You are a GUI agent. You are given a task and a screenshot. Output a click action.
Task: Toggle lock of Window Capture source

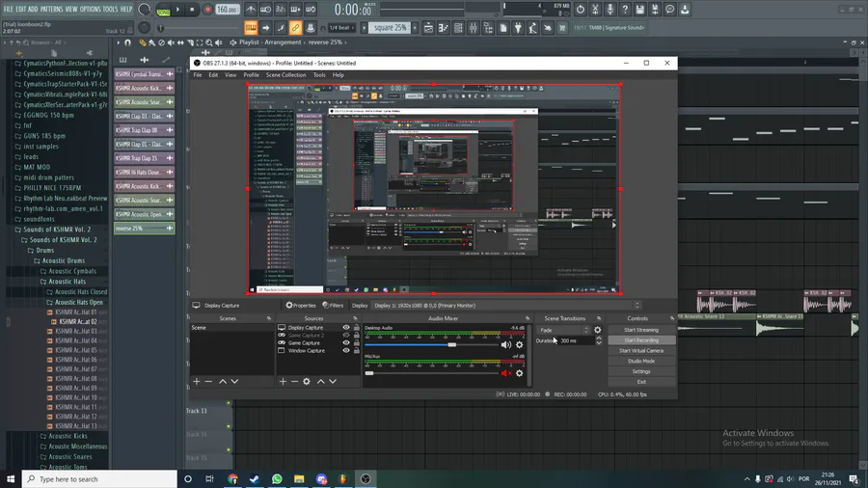point(357,351)
